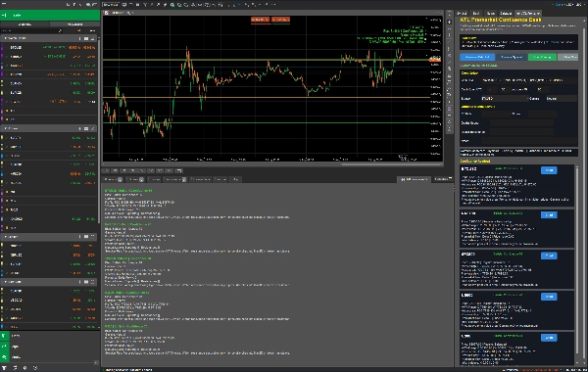Click the orange chart button underlined in green
The height and width of the screenshot is (372, 588).
pos(280,20)
